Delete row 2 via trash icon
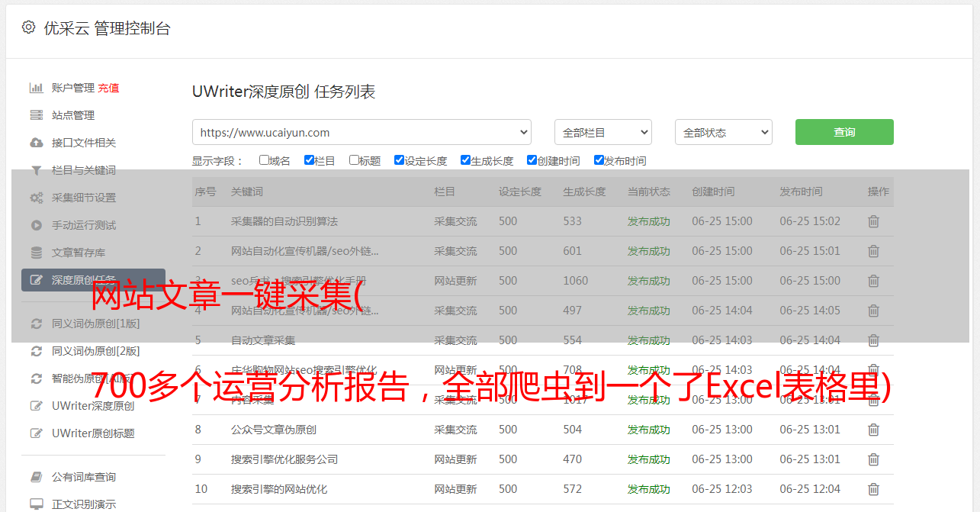 (873, 251)
